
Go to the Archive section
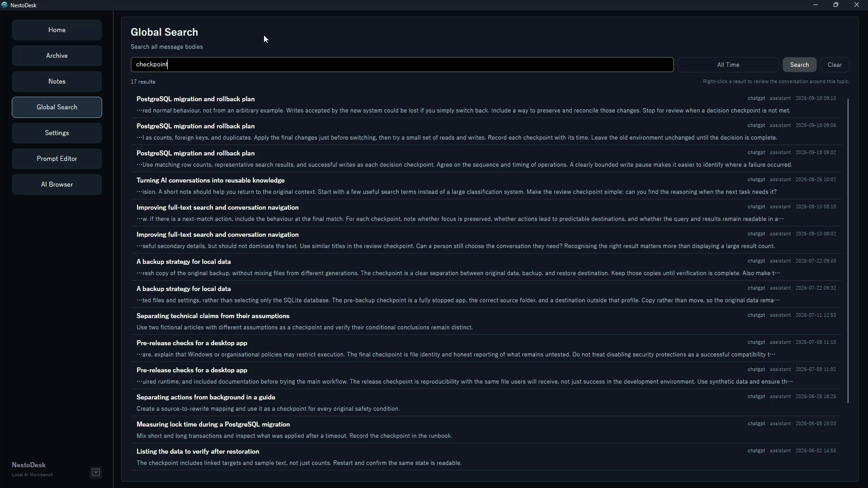(57, 56)
